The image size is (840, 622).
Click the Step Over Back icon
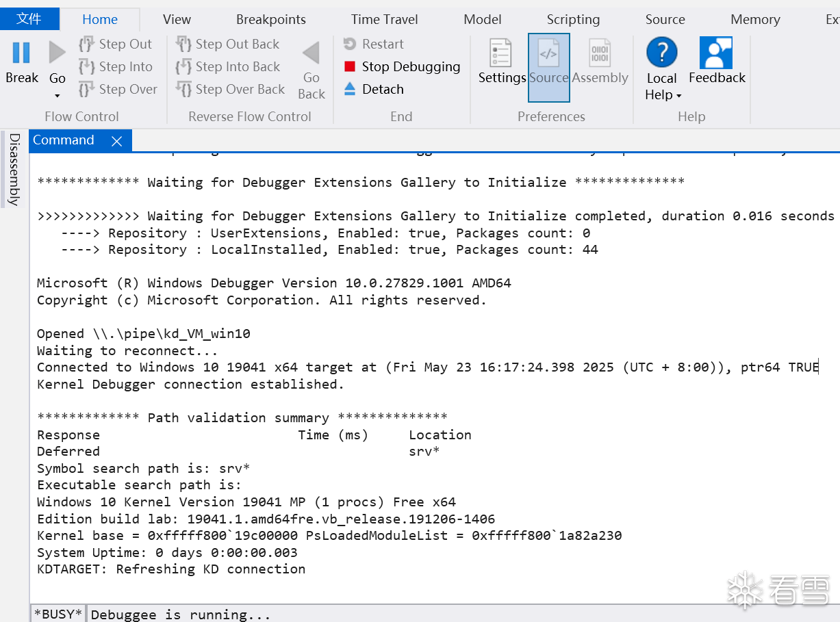tap(183, 90)
